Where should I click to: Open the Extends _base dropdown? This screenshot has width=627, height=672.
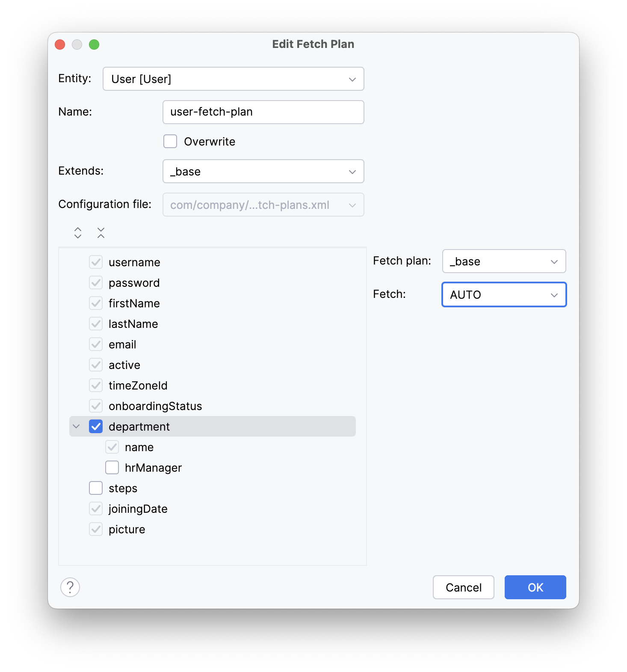(263, 171)
